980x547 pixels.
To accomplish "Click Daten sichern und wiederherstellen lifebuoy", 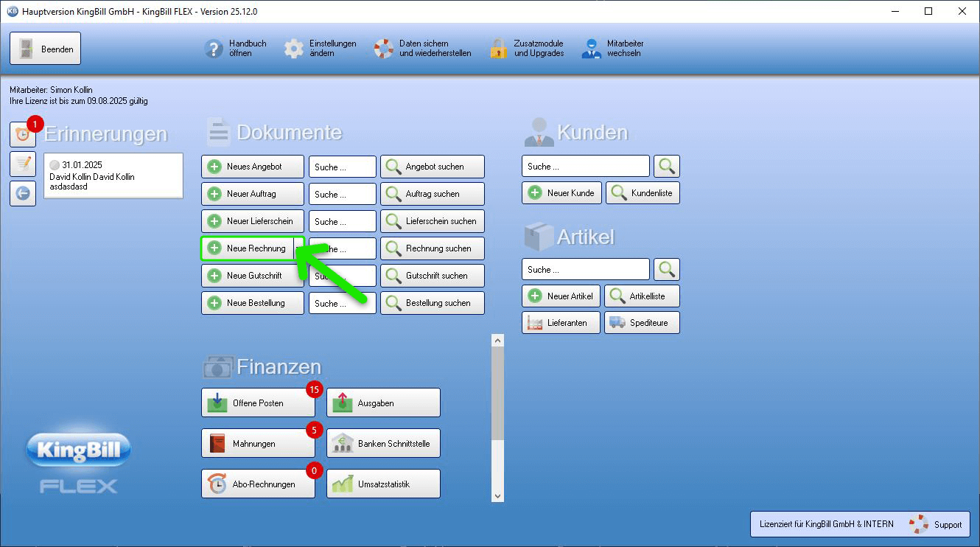I will coord(384,49).
